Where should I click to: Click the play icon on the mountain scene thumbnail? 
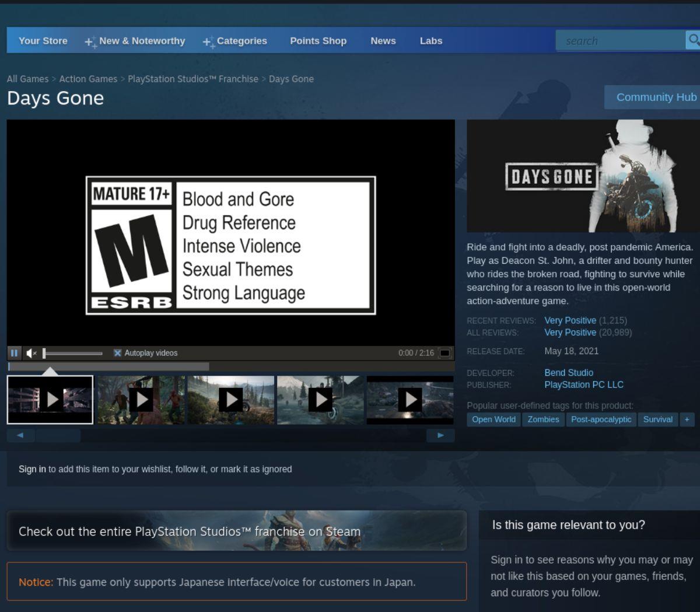pos(320,399)
